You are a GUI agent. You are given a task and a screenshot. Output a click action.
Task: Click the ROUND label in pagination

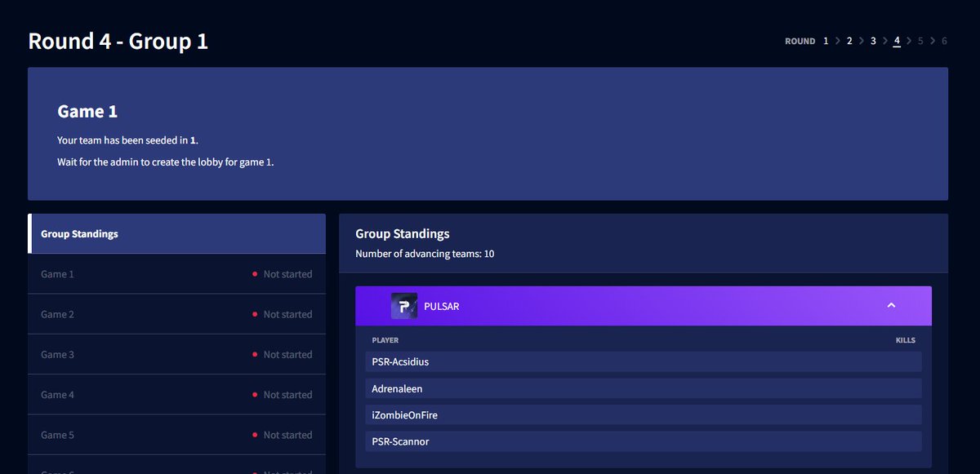(x=800, y=41)
